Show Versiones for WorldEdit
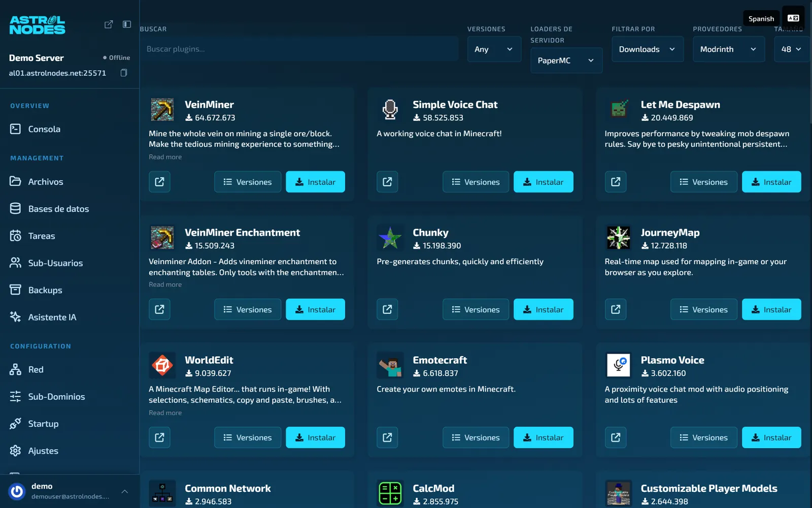Image resolution: width=812 pixels, height=508 pixels. pyautogui.click(x=248, y=437)
